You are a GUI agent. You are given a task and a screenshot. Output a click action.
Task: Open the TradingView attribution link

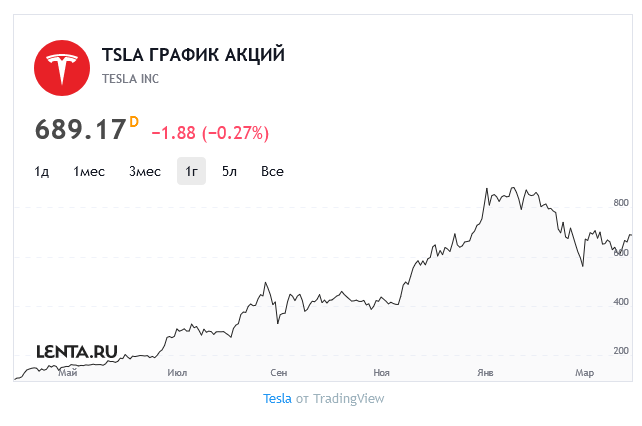pyautogui.click(x=349, y=399)
